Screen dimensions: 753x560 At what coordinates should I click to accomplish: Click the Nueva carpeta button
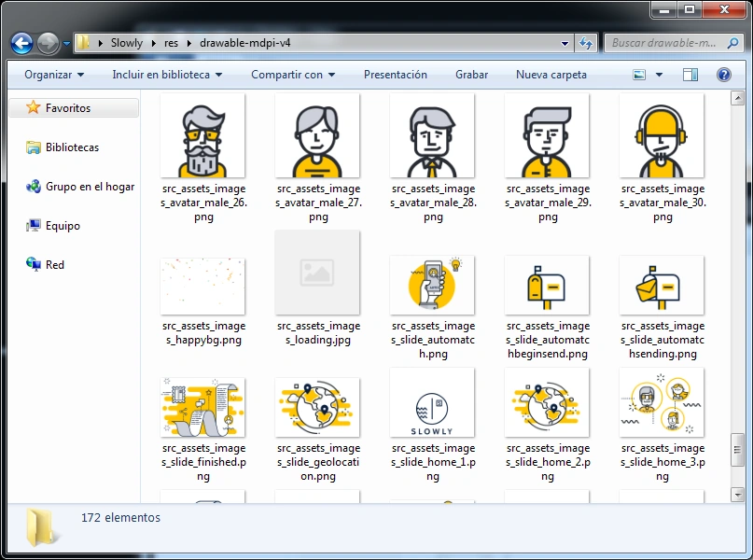click(551, 75)
